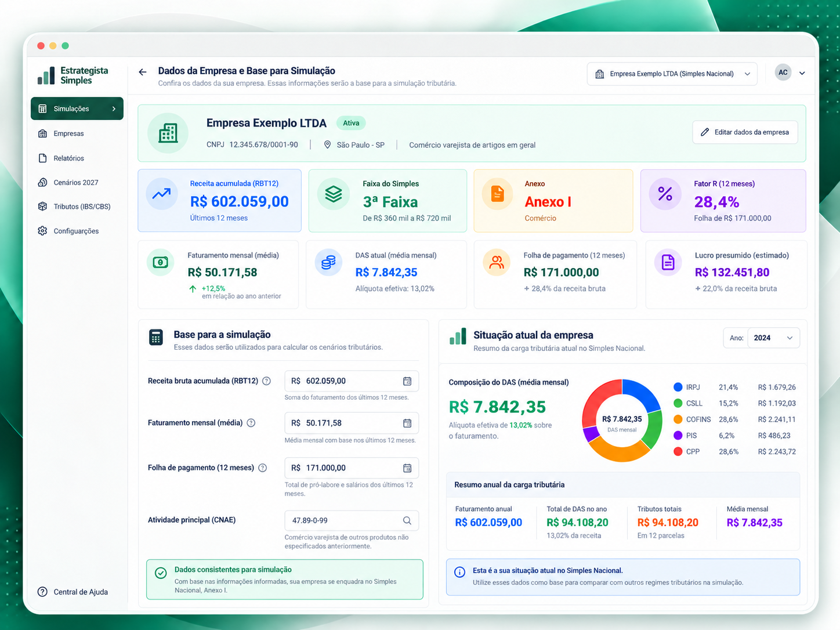Click the purple PIS legend swatch
Viewport: 840px width, 630px height.
pyautogui.click(x=678, y=436)
